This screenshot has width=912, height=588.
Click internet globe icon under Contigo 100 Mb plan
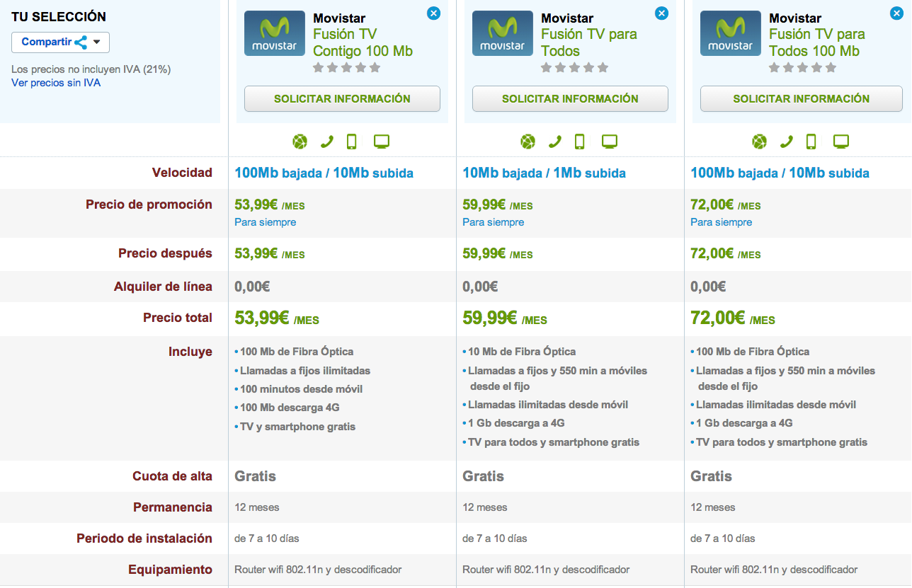click(x=300, y=142)
